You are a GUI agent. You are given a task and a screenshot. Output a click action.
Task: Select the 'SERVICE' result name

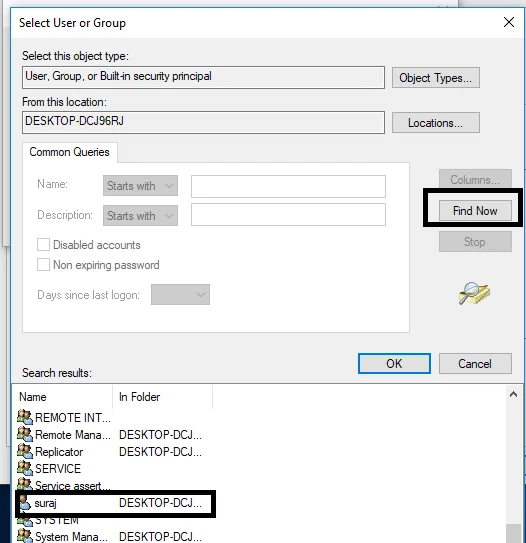click(58, 469)
